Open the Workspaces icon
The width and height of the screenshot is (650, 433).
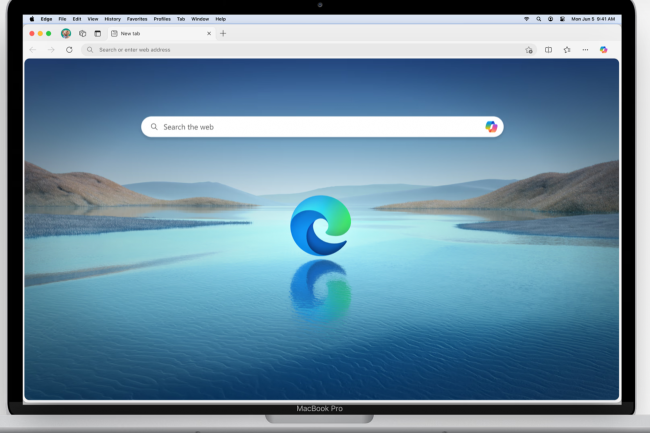coord(82,33)
